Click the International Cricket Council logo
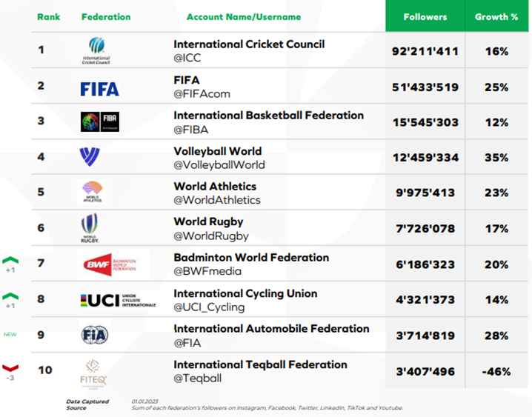 click(x=96, y=50)
